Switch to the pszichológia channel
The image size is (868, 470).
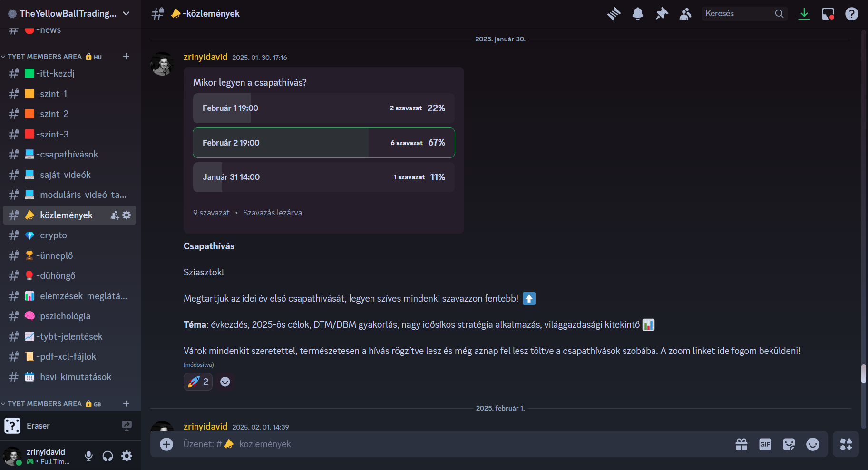coord(69,316)
